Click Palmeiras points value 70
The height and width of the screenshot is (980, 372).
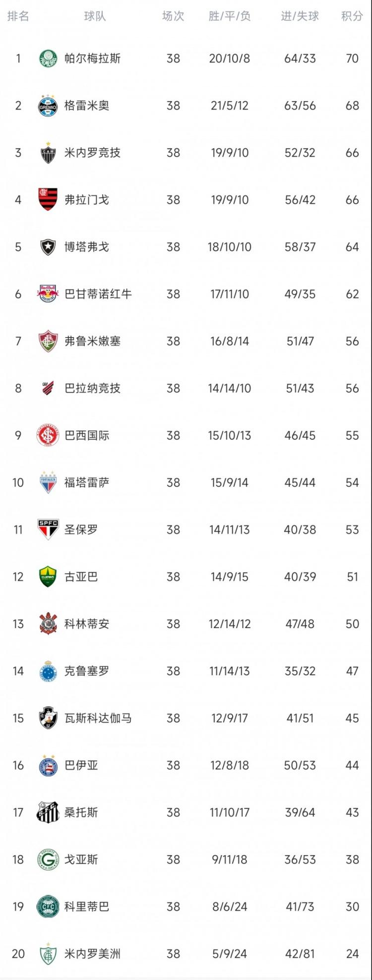coord(352,58)
